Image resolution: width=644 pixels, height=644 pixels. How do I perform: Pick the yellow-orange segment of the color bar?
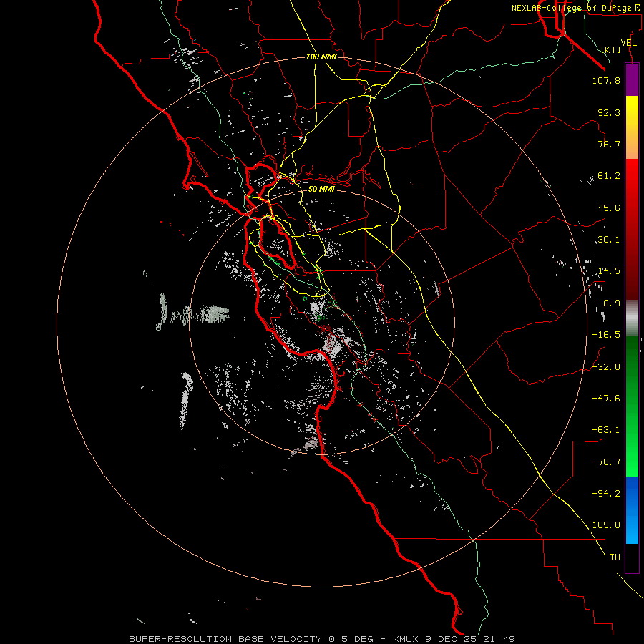632,127
